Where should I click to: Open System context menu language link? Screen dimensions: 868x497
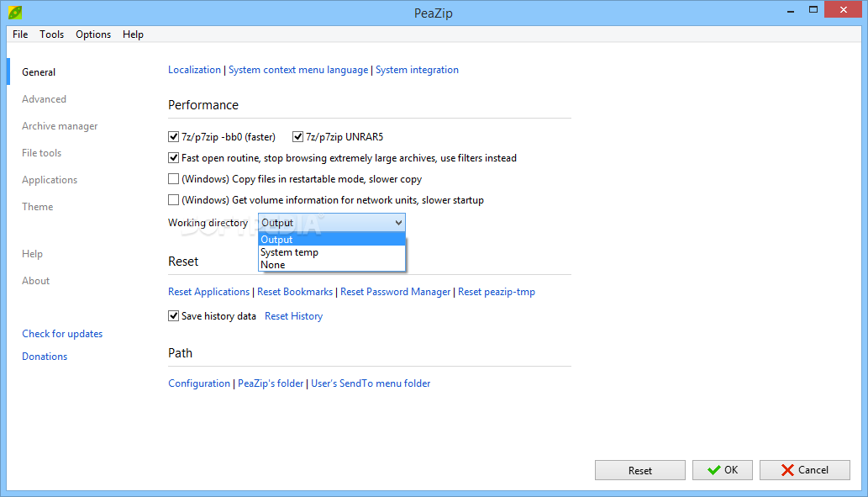(x=297, y=70)
